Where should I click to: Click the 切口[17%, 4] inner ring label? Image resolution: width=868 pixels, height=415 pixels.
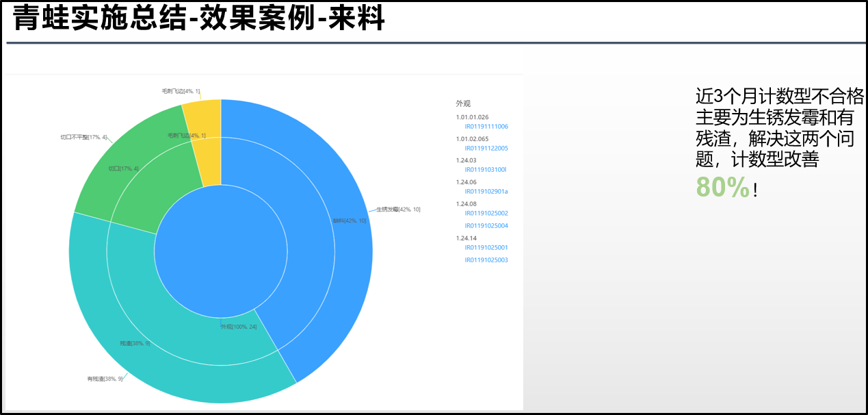(123, 168)
